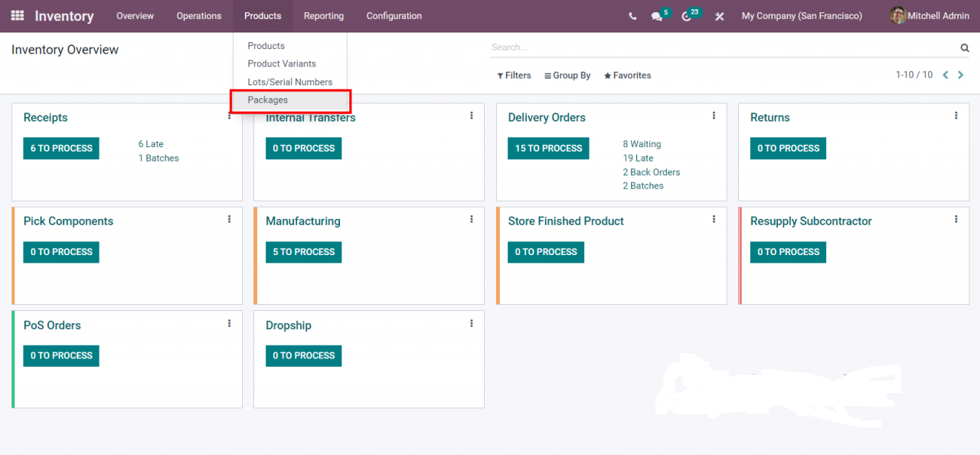Open the activities clock icon
This screenshot has height=455, width=980.
(x=687, y=16)
